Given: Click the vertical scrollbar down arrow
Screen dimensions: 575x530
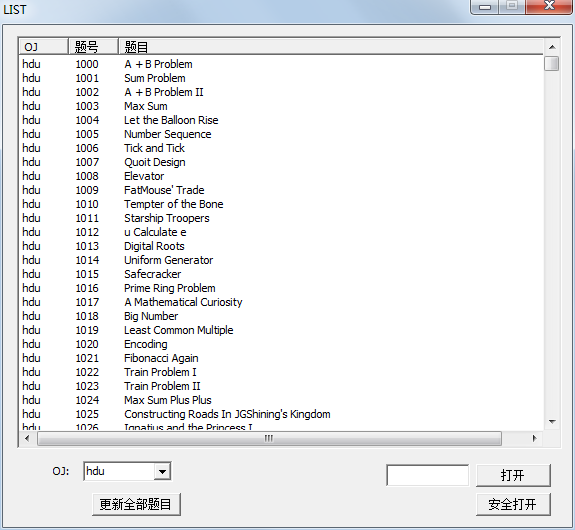Looking at the screenshot, I should point(552,422).
